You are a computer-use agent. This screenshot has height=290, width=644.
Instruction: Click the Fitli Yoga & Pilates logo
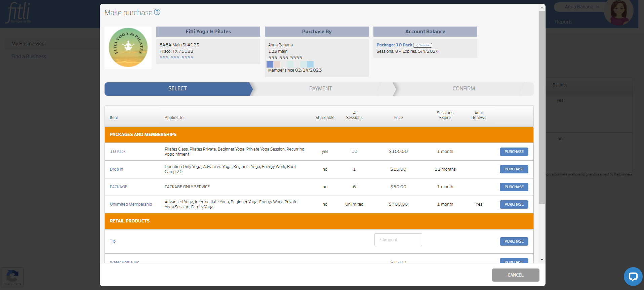pyautogui.click(x=128, y=48)
